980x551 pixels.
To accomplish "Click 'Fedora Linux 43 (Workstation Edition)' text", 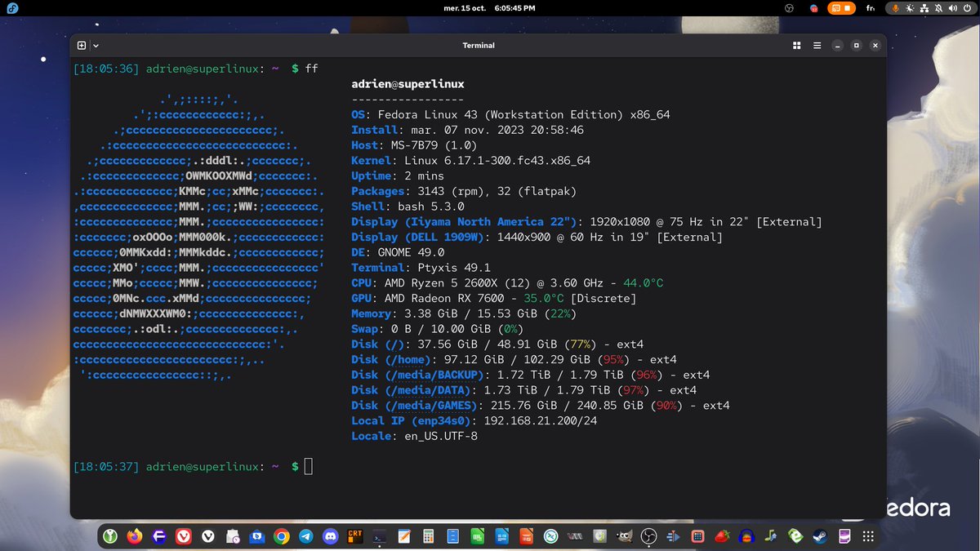I will point(499,114).
